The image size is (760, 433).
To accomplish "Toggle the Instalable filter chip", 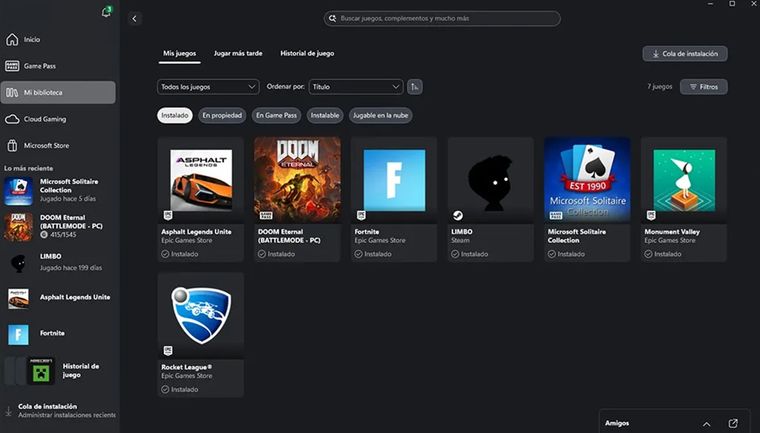I will 325,115.
